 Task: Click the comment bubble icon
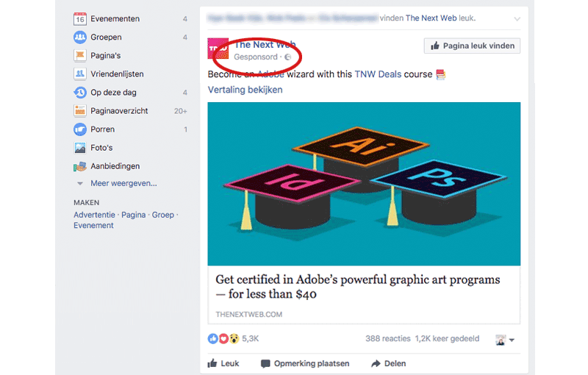click(x=265, y=363)
